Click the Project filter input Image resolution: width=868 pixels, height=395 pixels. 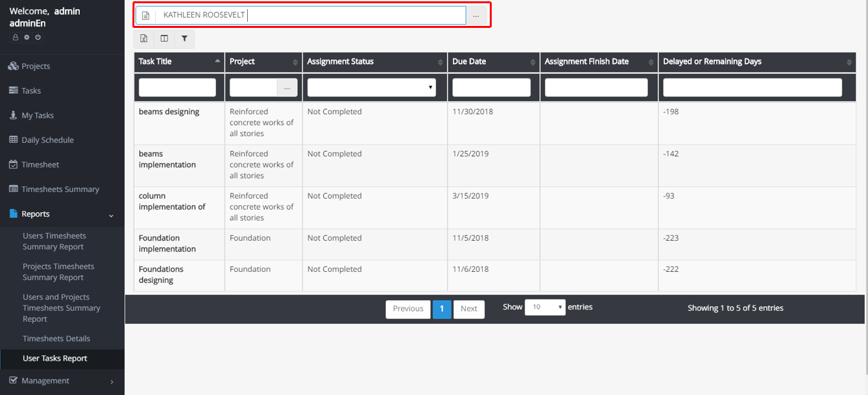tap(254, 88)
